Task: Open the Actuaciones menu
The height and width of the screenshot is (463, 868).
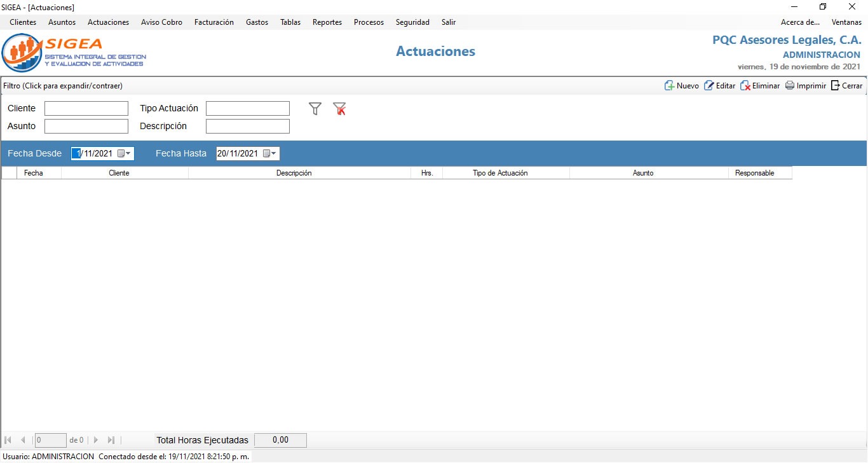Action: [x=108, y=22]
